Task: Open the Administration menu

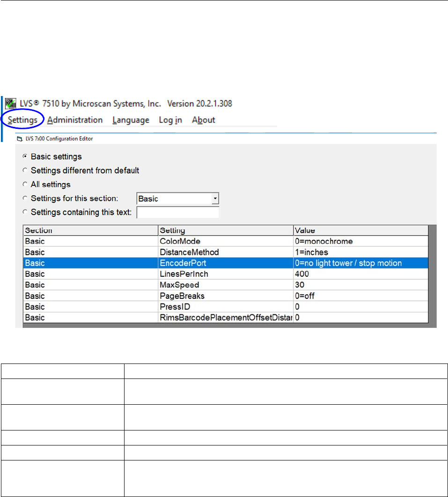Action: [75, 120]
